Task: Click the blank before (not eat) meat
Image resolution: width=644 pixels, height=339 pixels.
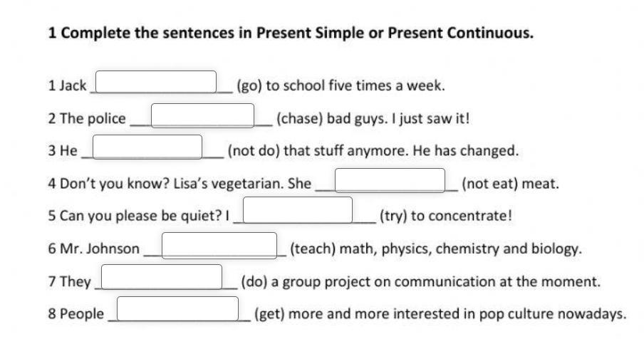Action: (x=390, y=180)
